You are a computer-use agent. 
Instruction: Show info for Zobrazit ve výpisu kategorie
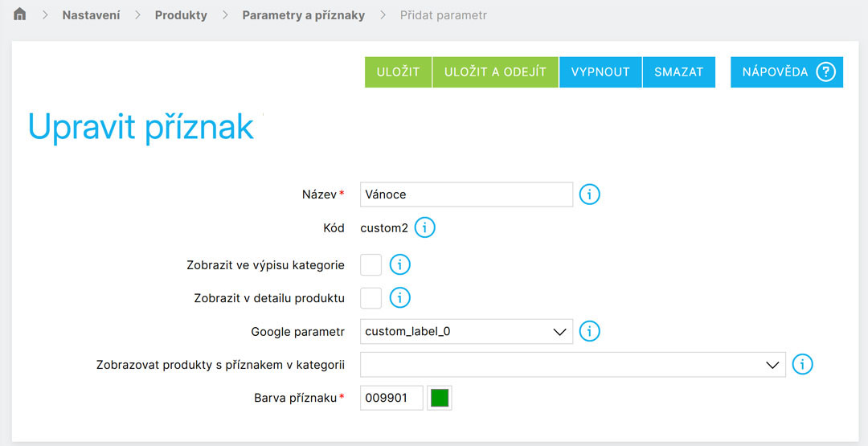pyautogui.click(x=400, y=264)
